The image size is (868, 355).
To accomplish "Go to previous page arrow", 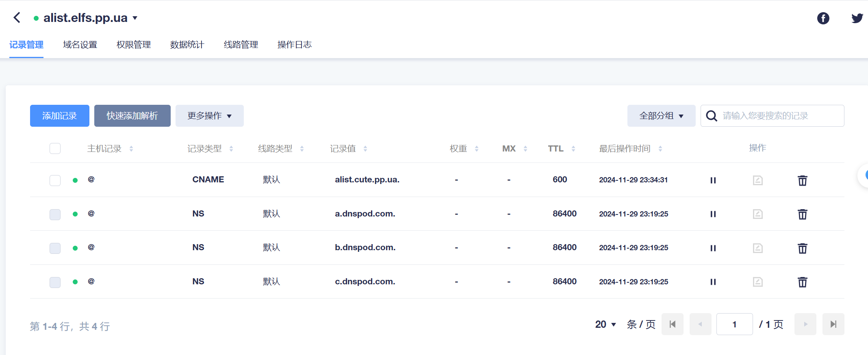I will coord(701,324).
